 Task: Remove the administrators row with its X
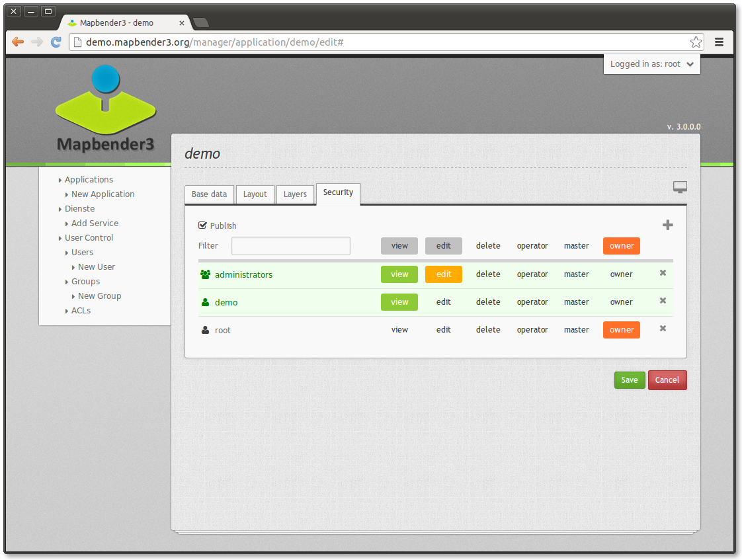(663, 273)
